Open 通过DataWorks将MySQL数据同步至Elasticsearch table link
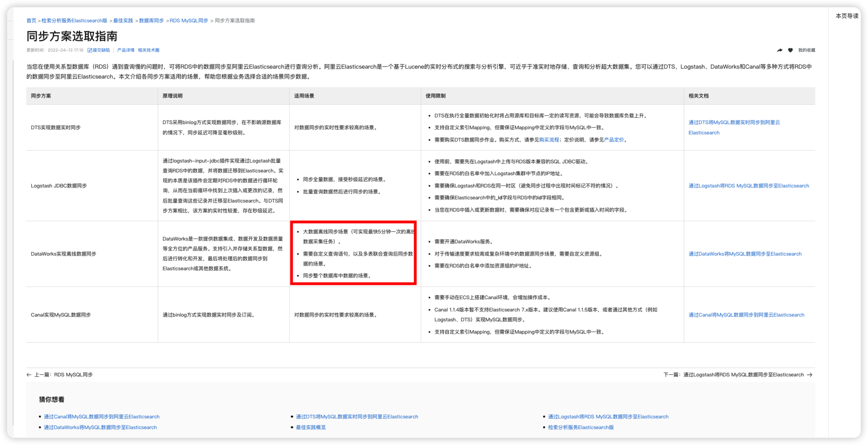 [x=745, y=254]
